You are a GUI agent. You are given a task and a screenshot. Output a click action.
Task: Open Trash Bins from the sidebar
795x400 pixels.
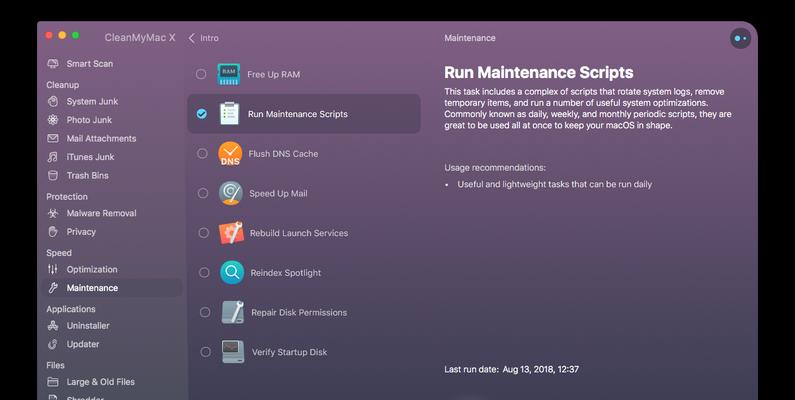point(87,175)
